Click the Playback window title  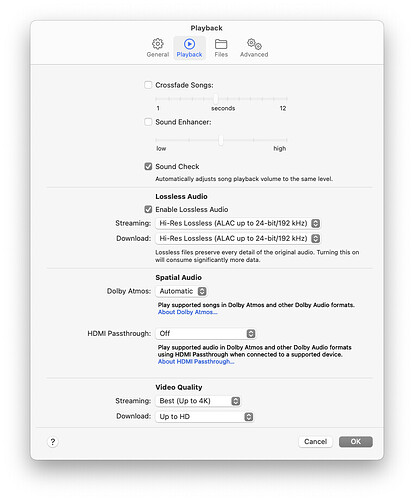click(x=206, y=28)
